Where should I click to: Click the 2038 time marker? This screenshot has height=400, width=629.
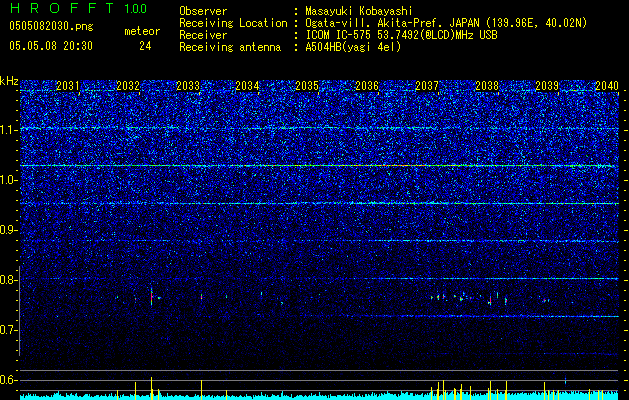pyautogui.click(x=487, y=85)
